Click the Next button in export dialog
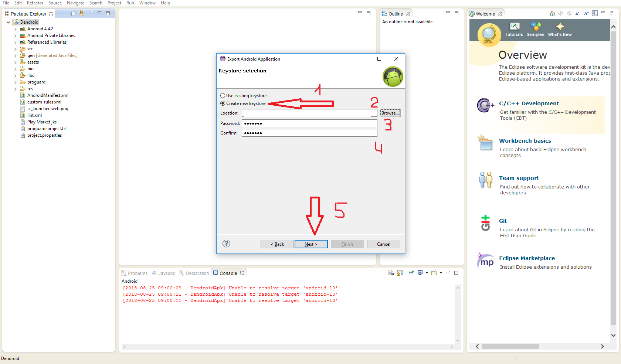Screen dimensions: 621x364 click(x=311, y=244)
